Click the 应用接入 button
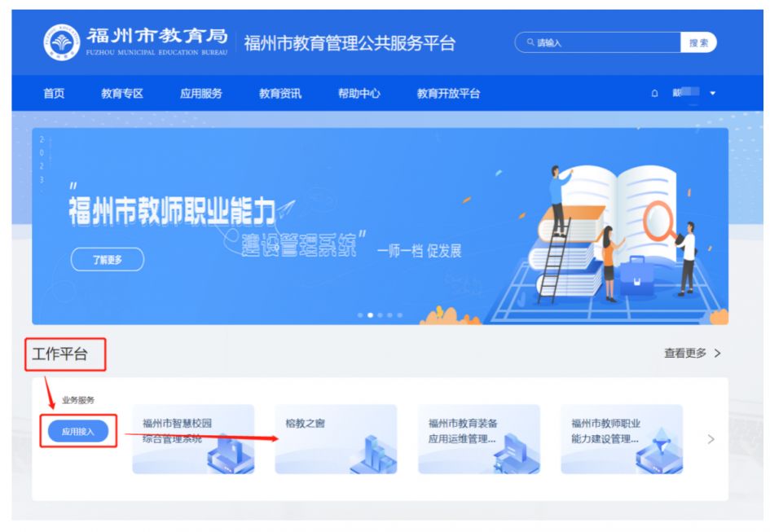Viewport: 770px width, 532px height. coord(78,431)
